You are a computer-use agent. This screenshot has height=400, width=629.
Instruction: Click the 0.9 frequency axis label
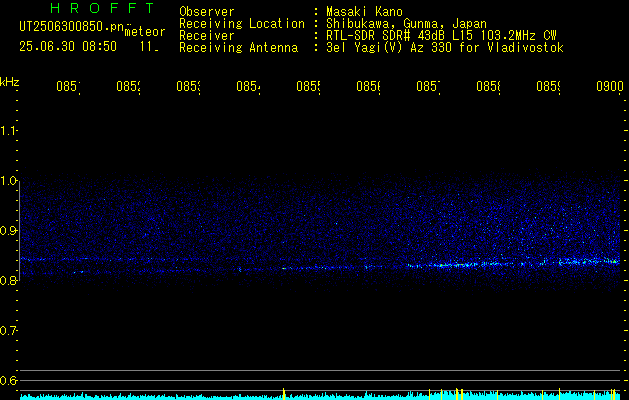(8, 231)
